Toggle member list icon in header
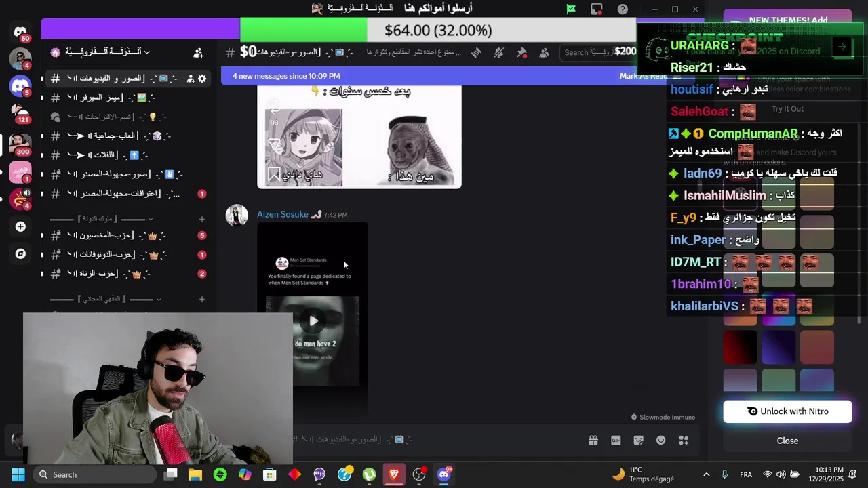Viewport: 868px width, 488px height. (544, 52)
